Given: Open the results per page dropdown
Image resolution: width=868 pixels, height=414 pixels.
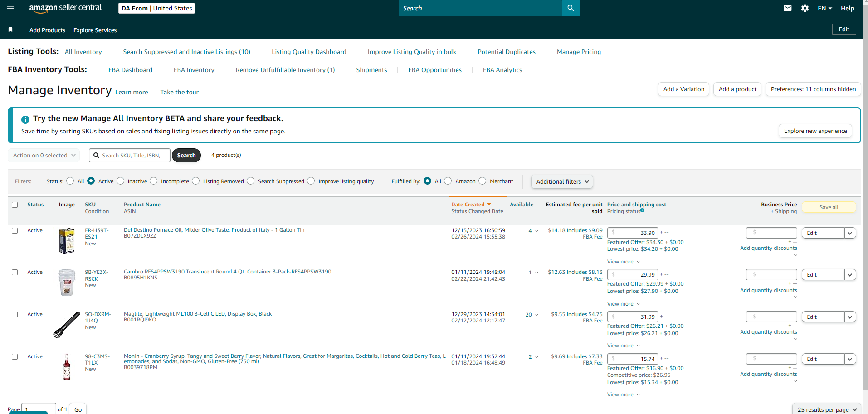Looking at the screenshot, I should pyautogui.click(x=827, y=409).
